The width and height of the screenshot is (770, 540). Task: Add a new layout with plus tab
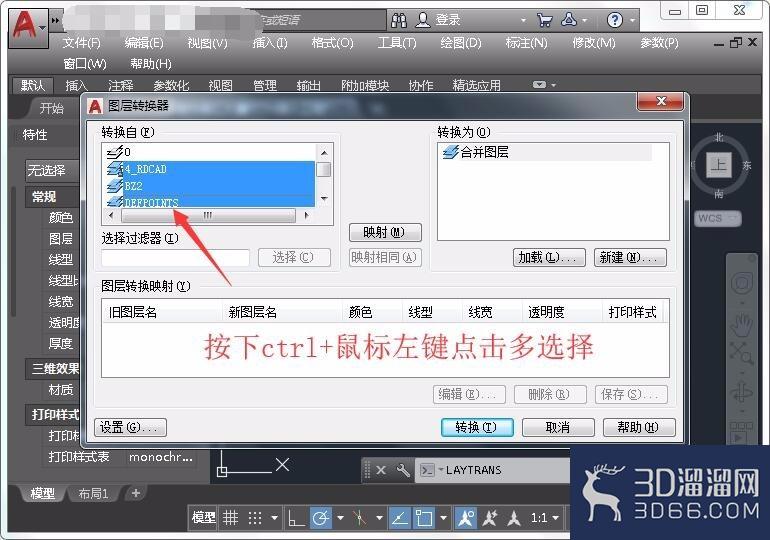(136, 493)
